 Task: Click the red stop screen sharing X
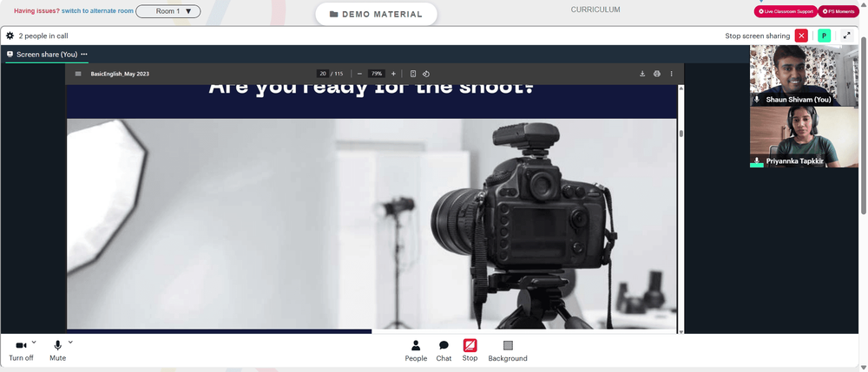tap(801, 36)
